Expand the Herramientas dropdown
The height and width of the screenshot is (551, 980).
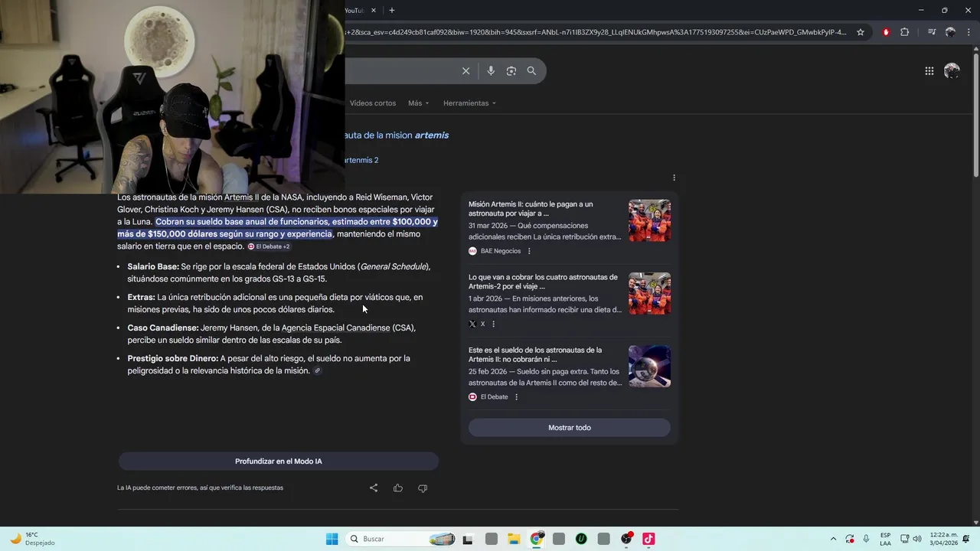click(x=469, y=103)
